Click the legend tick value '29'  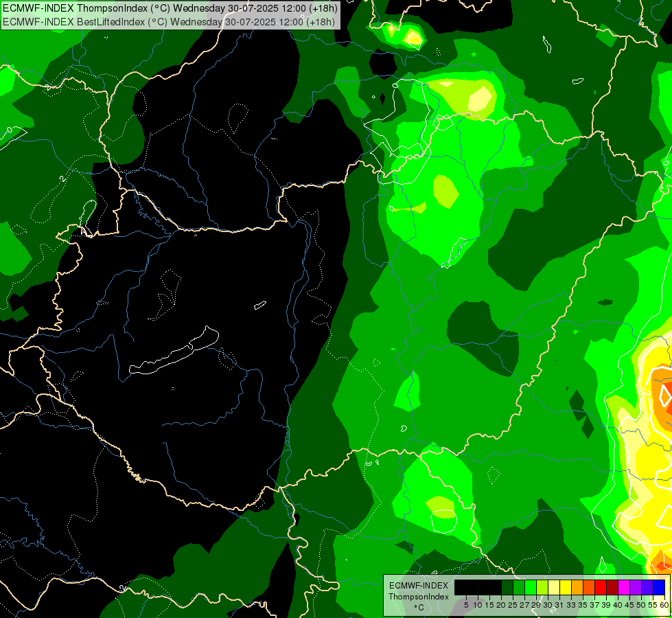535,605
